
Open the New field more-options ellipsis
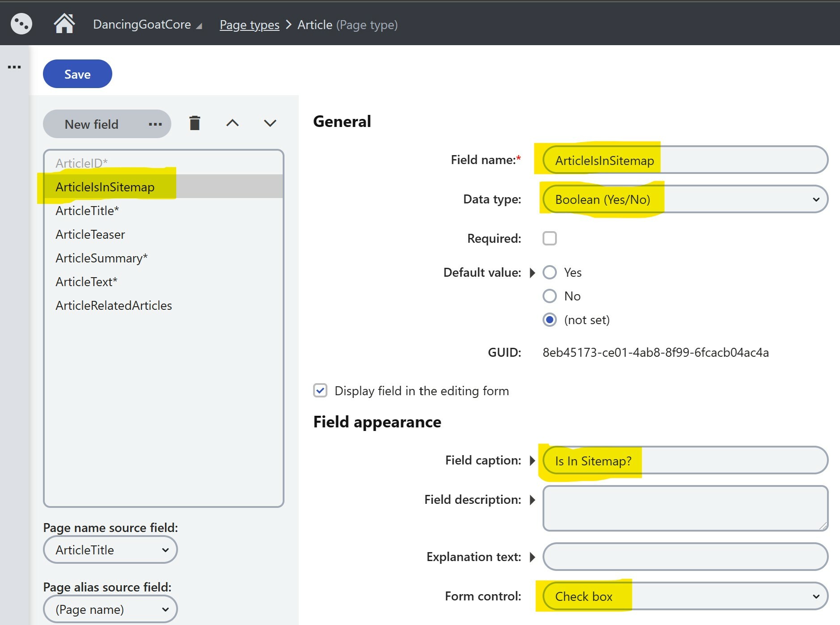click(x=155, y=124)
